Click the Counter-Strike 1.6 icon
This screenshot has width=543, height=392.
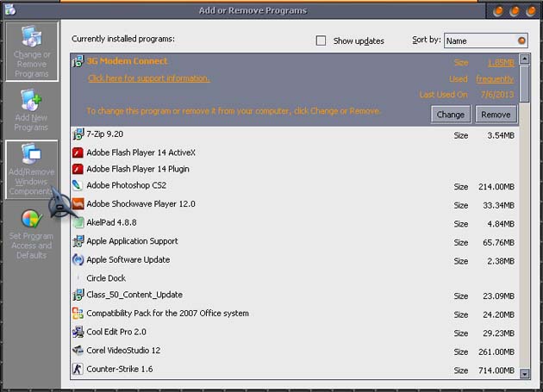click(x=78, y=369)
